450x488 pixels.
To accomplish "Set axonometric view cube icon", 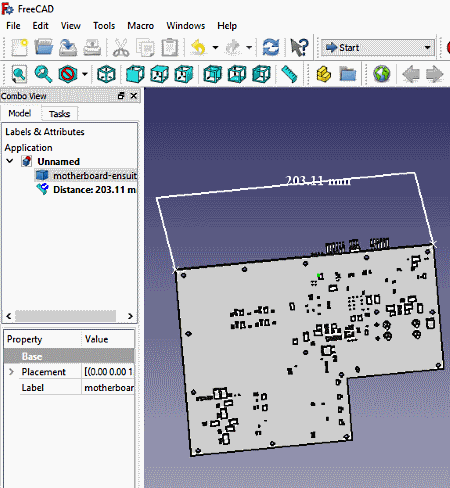I will 106,74.
